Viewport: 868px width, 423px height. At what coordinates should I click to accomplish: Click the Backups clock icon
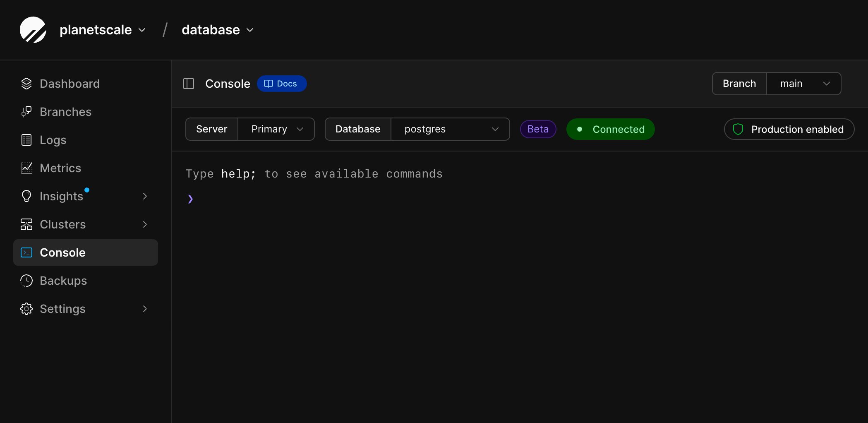coord(26,281)
